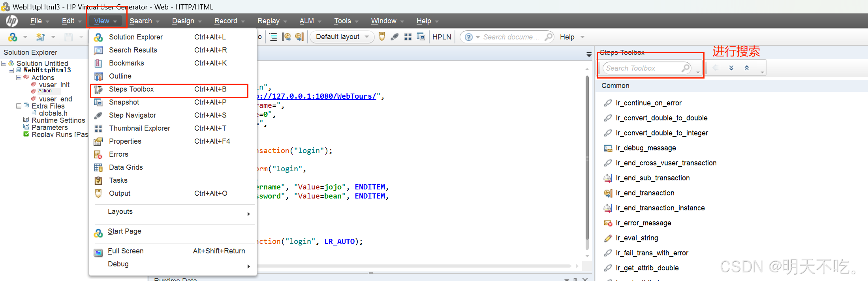Click the Start Page icon in the View menu

tap(98, 233)
